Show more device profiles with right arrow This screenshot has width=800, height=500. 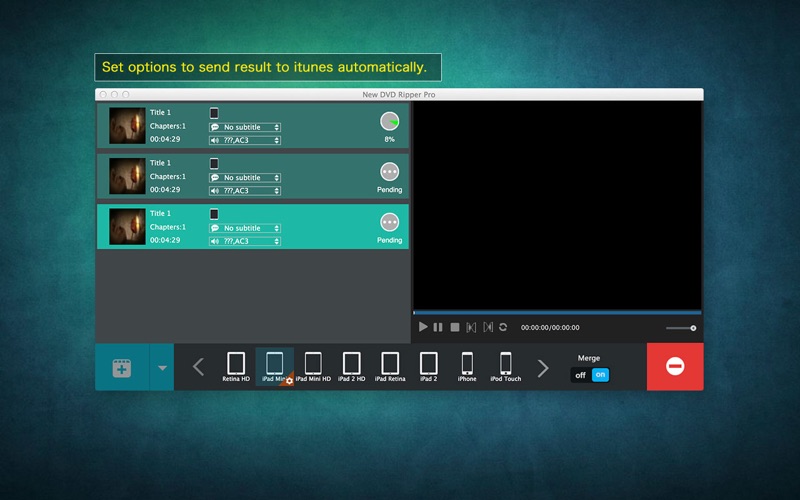tap(543, 368)
